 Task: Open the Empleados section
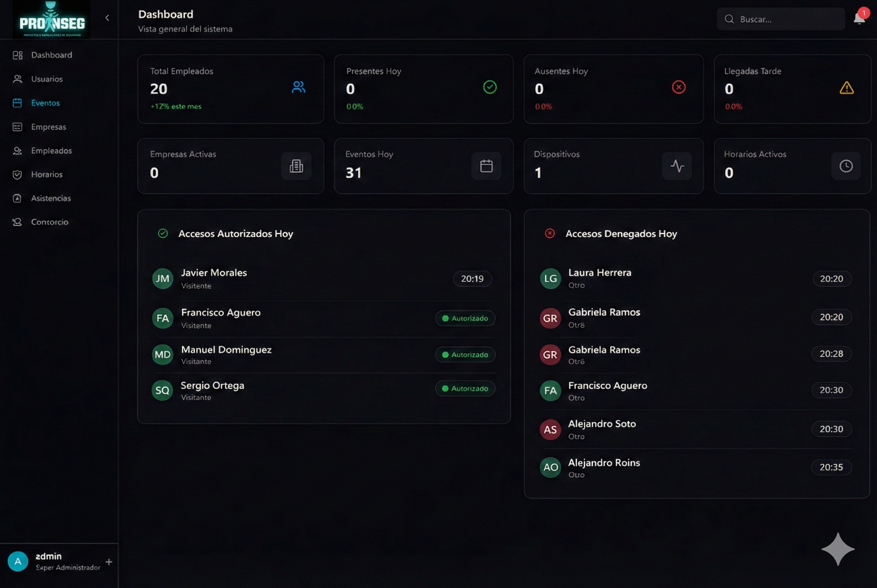coord(51,151)
